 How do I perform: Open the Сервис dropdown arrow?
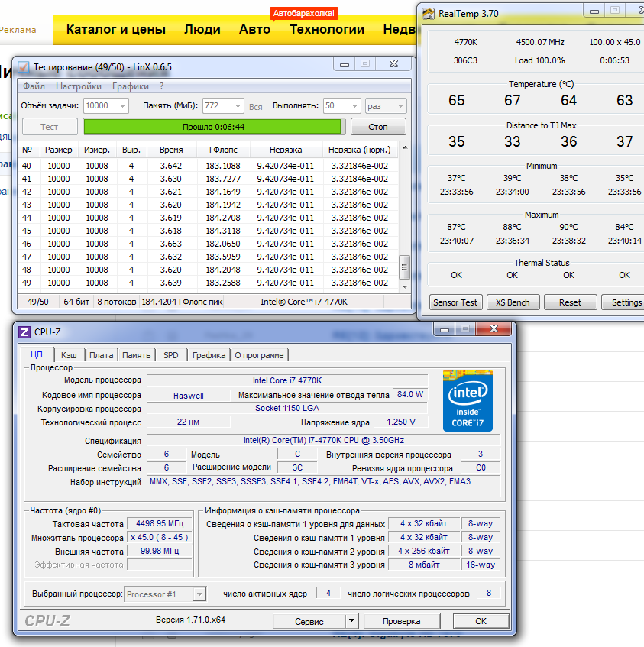pyautogui.click(x=351, y=620)
